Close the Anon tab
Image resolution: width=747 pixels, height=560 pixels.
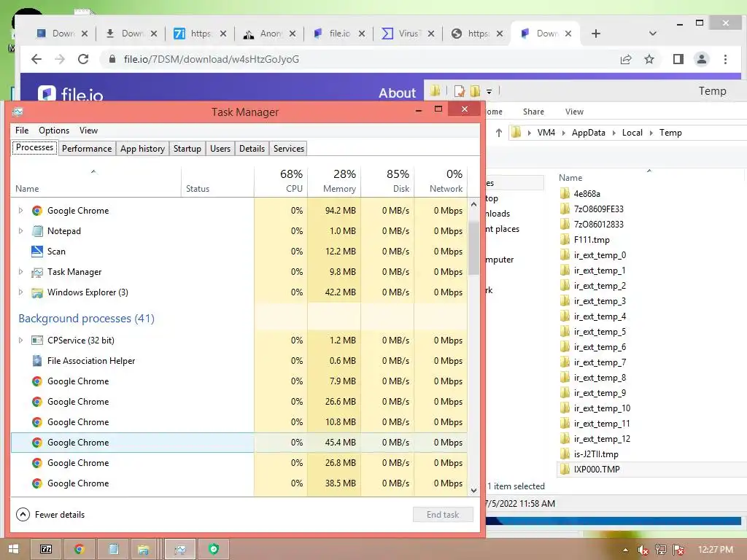point(292,34)
